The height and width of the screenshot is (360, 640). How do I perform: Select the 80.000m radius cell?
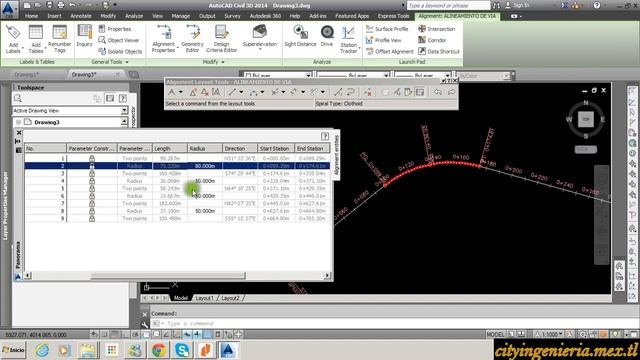[205, 166]
